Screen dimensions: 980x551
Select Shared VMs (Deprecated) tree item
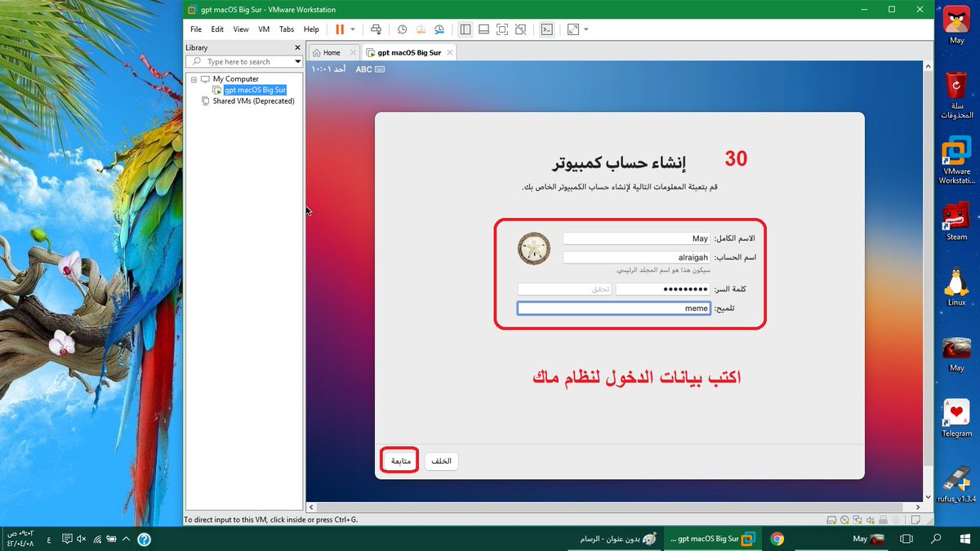(x=253, y=101)
